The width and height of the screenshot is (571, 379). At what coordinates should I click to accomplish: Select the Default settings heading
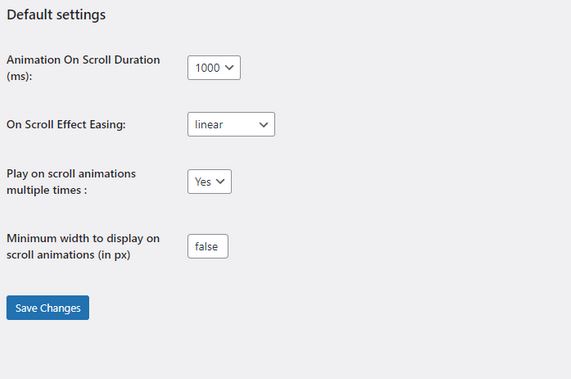click(56, 15)
